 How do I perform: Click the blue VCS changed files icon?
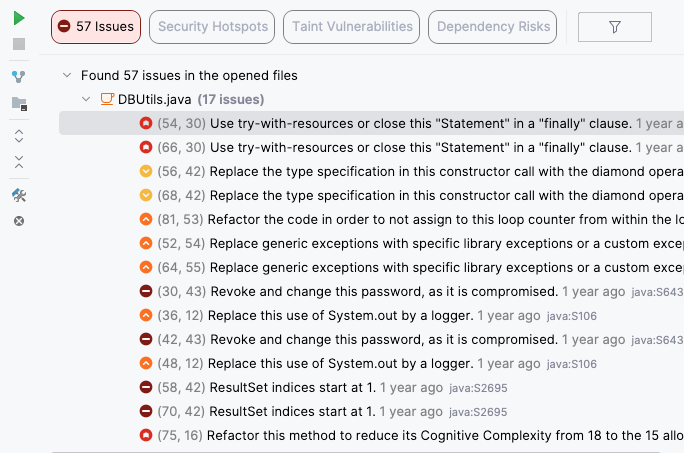click(x=19, y=76)
